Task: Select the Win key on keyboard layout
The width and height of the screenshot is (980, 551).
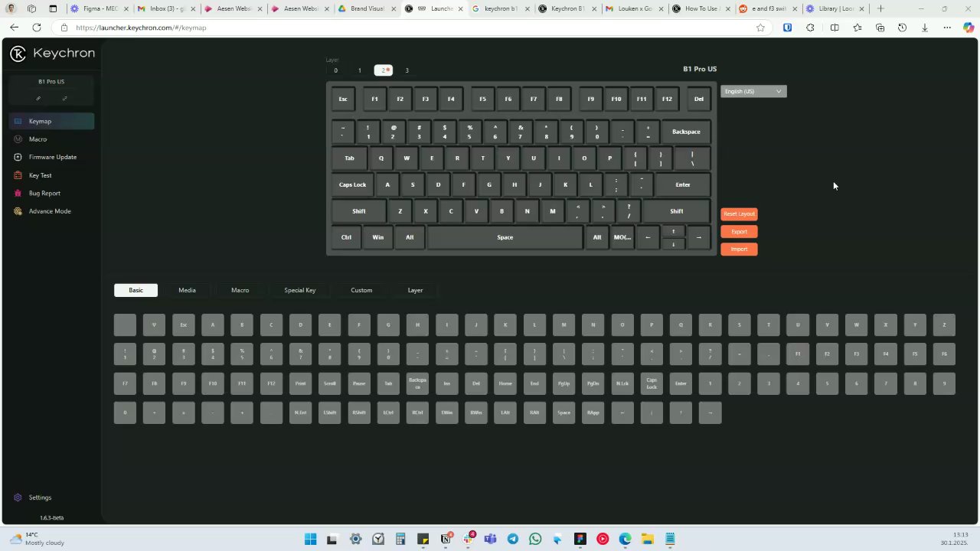Action: point(377,237)
